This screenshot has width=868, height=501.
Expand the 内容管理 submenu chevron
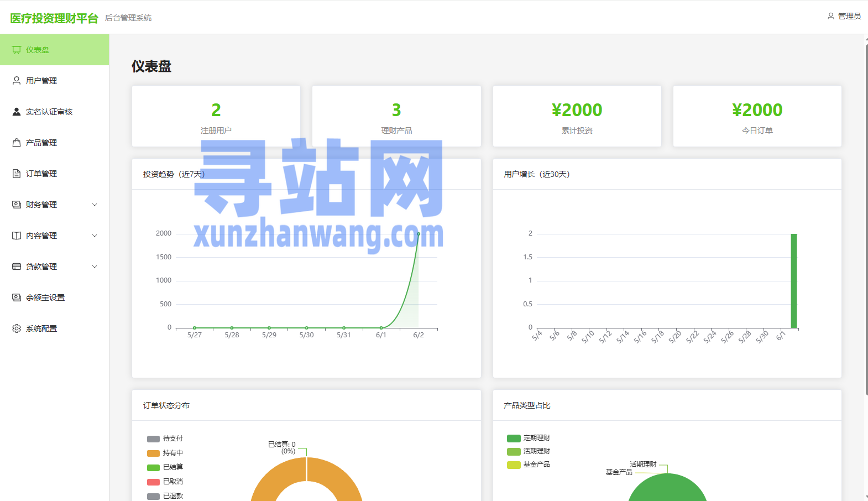pyautogui.click(x=95, y=236)
